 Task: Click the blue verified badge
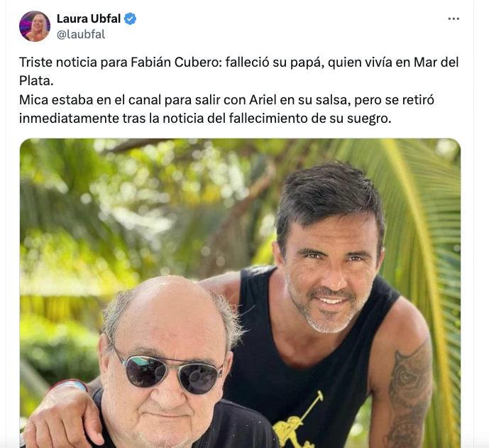[x=130, y=18]
